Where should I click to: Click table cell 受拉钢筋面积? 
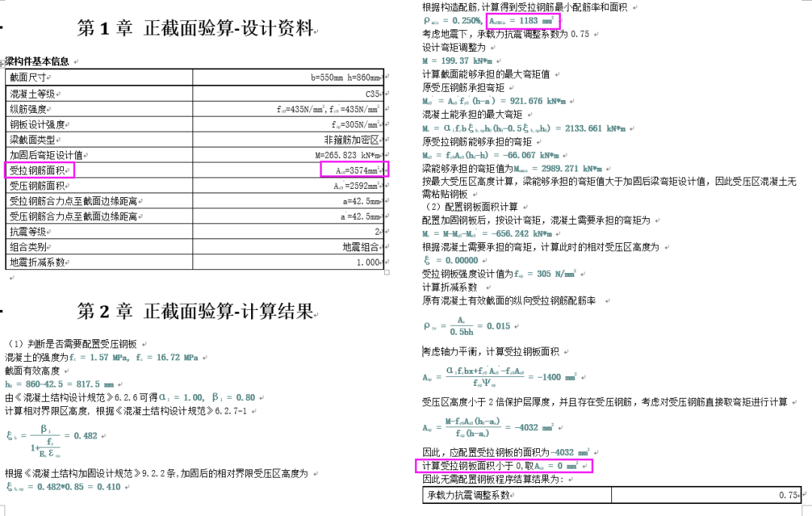[99, 170]
